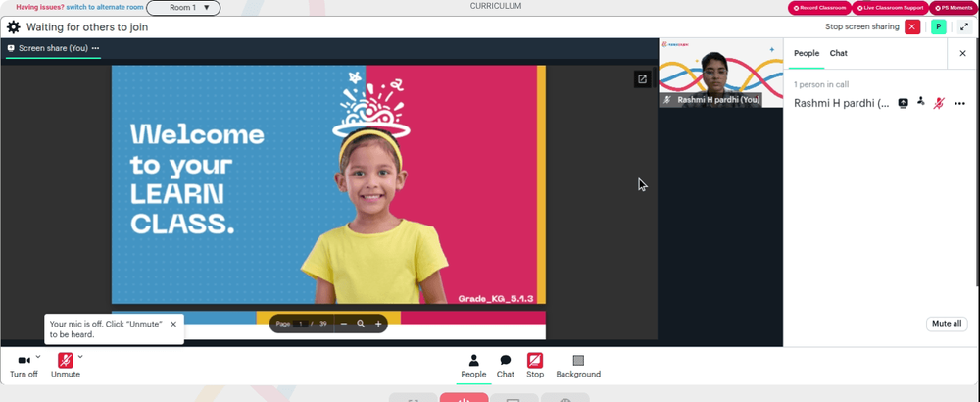Click the green P avatar badge

pyautogui.click(x=938, y=26)
